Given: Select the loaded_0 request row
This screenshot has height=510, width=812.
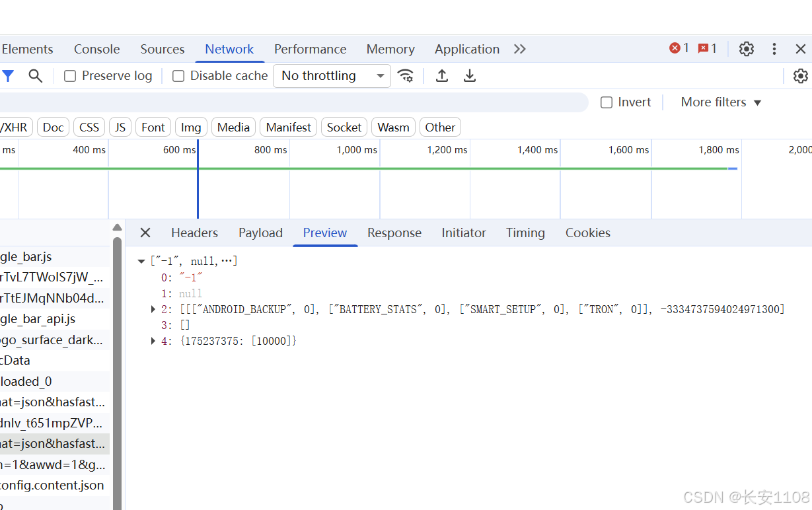Looking at the screenshot, I should pos(55,381).
